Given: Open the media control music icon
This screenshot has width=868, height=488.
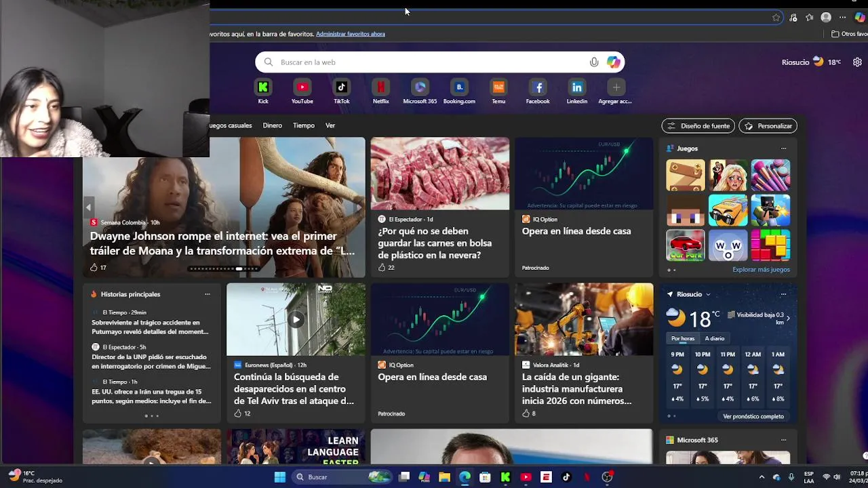Looking at the screenshot, I should (793, 18).
